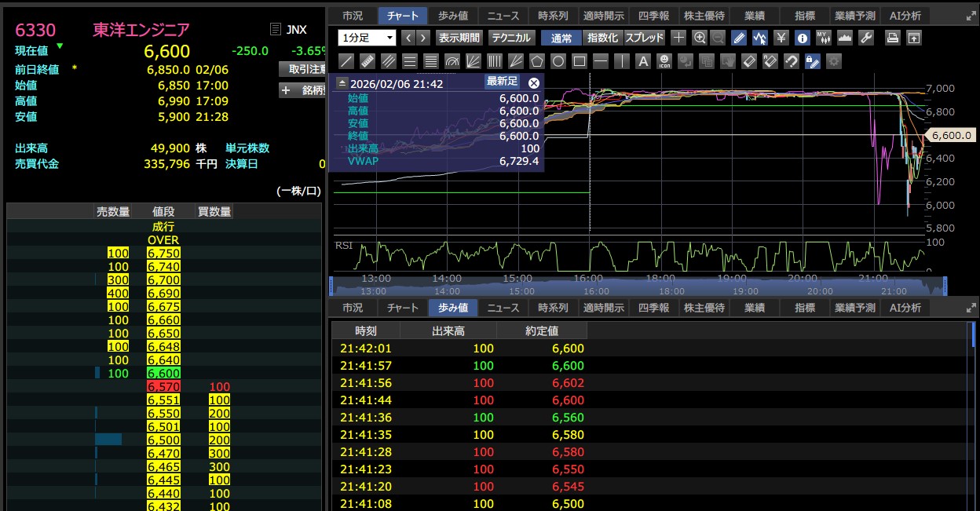The width and height of the screenshot is (980, 511).
Task: Select the trend line drawing tool
Action: (x=347, y=60)
